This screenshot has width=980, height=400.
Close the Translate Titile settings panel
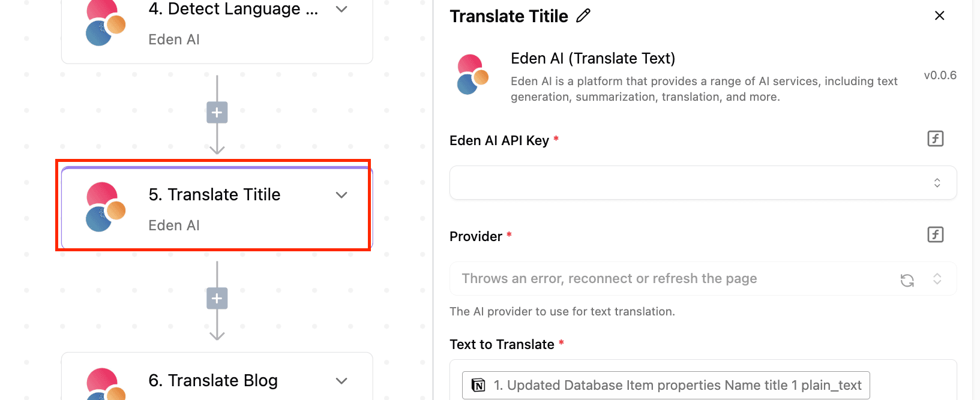click(x=939, y=16)
